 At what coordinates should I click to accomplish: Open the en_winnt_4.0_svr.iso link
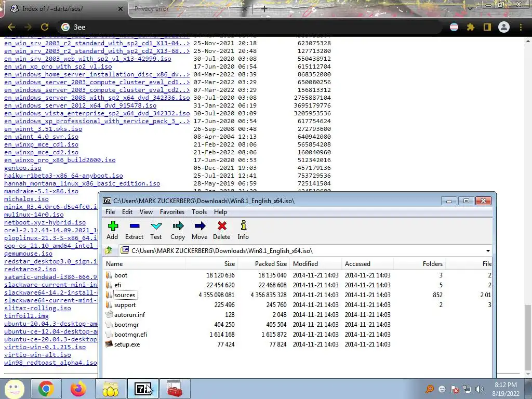tap(41, 137)
